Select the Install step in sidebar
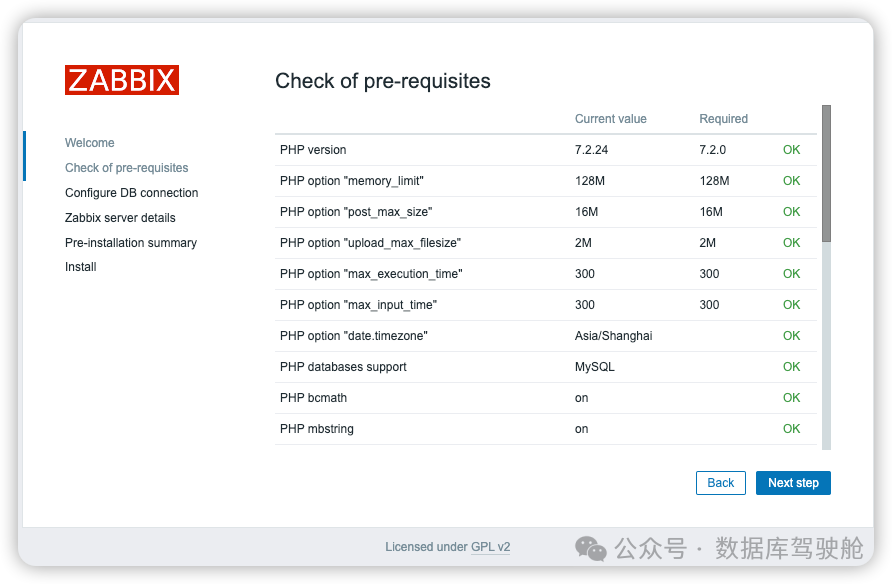892x584 pixels. pyautogui.click(x=81, y=267)
